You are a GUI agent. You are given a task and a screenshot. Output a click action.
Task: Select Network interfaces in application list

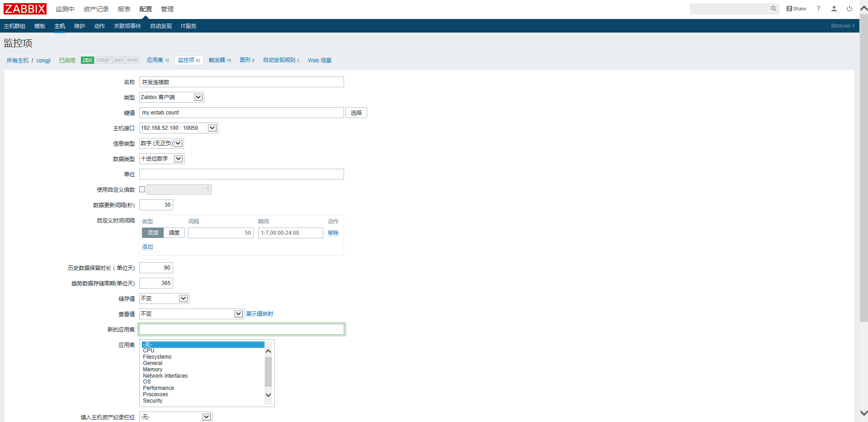pos(203,376)
